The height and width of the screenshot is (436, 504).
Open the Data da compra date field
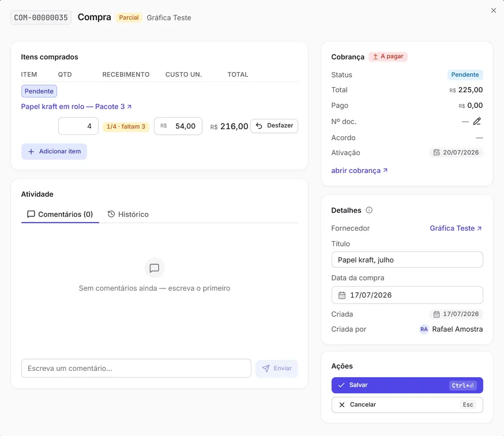(407, 295)
